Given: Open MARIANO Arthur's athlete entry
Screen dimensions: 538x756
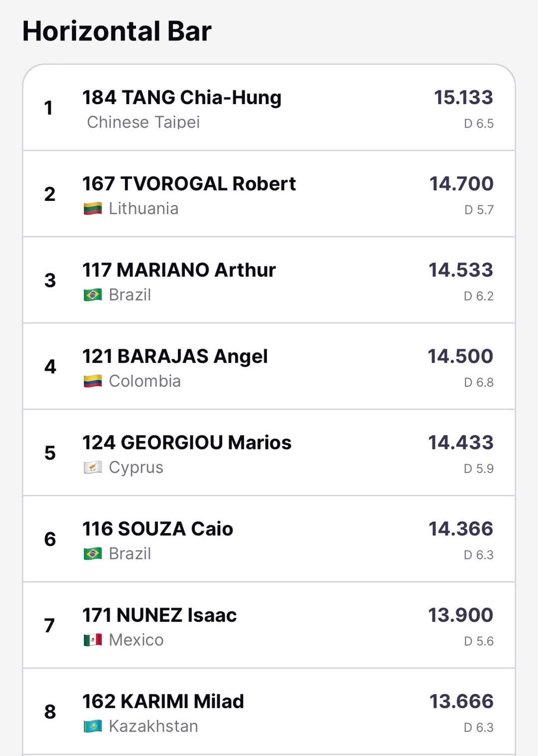Looking at the screenshot, I should point(179,270).
